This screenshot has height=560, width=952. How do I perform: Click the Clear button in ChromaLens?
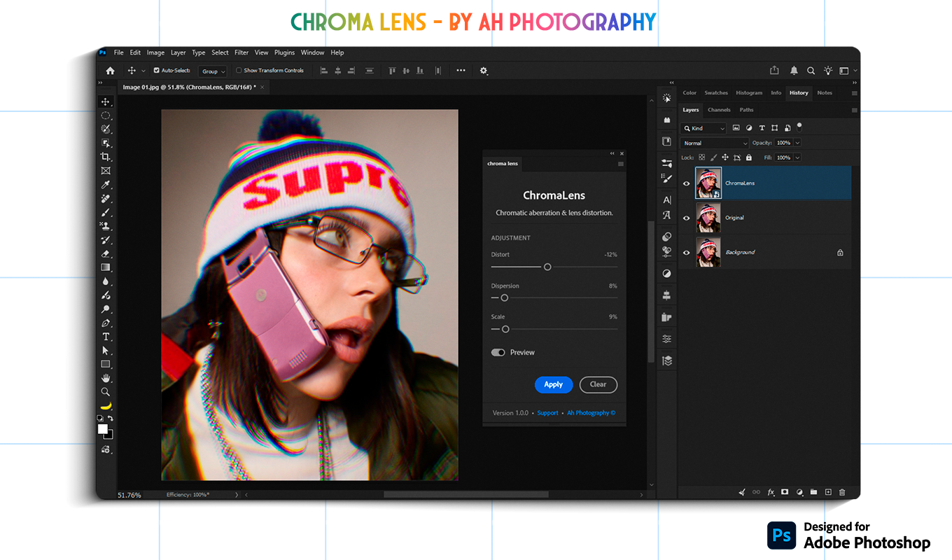tap(598, 384)
